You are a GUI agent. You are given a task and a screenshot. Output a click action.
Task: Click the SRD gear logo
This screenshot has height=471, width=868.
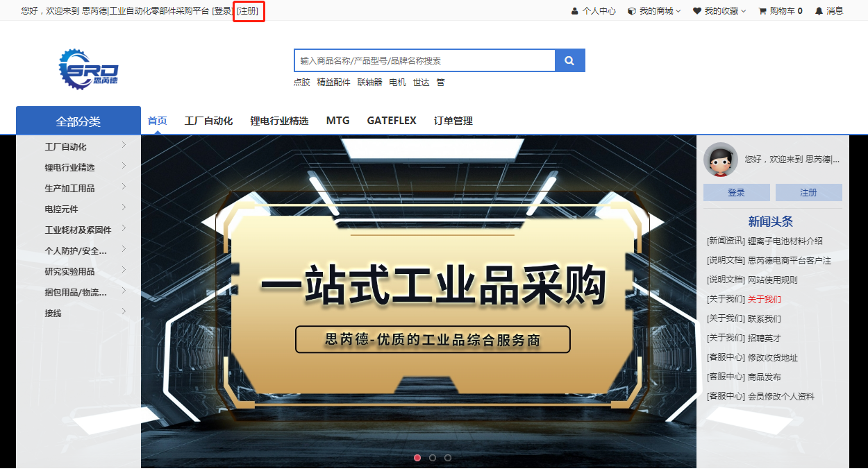(88, 69)
